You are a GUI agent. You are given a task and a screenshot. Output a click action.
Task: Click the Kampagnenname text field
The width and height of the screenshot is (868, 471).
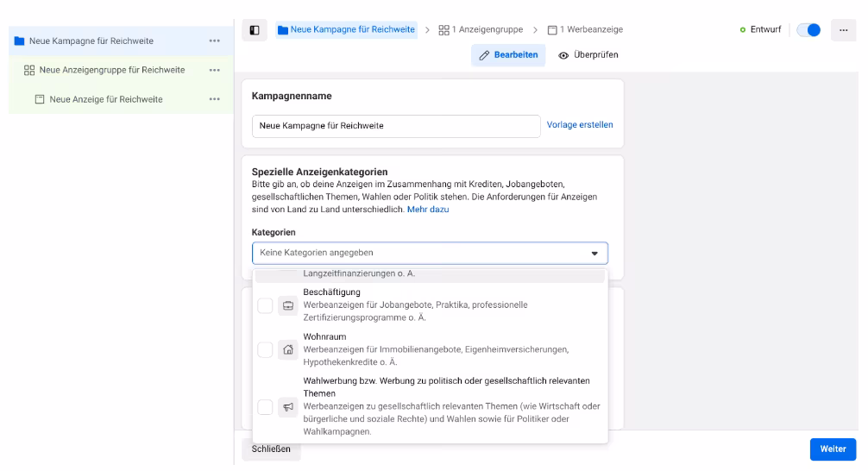coord(395,126)
